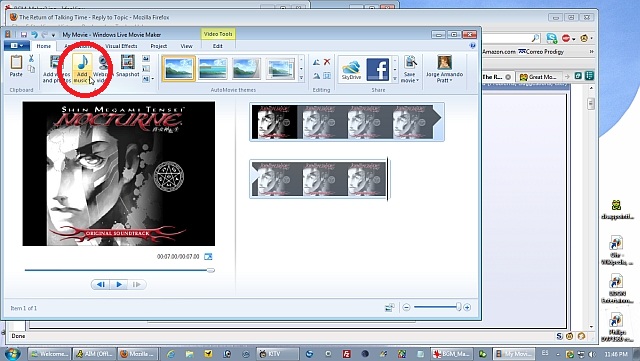The height and width of the screenshot is (361, 640).
Task: Click the full screen preview icon
Action: [208, 256]
